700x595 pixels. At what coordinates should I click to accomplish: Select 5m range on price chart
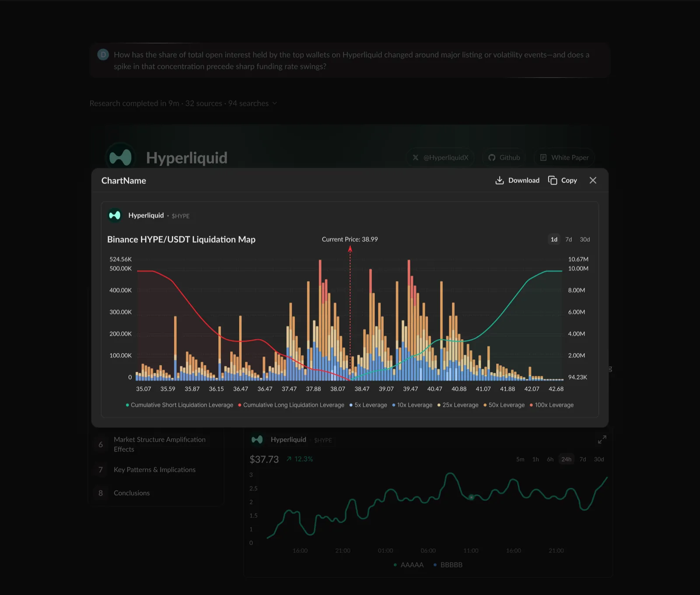tap(520, 459)
